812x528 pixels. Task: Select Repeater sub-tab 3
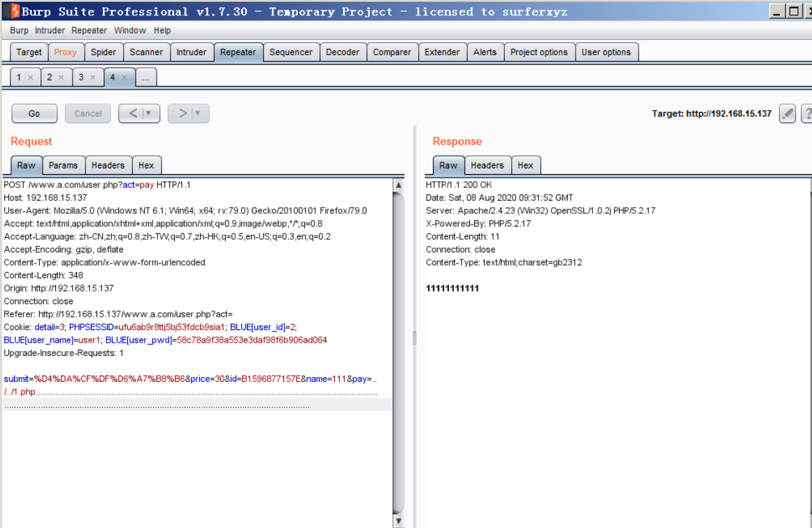[81, 77]
